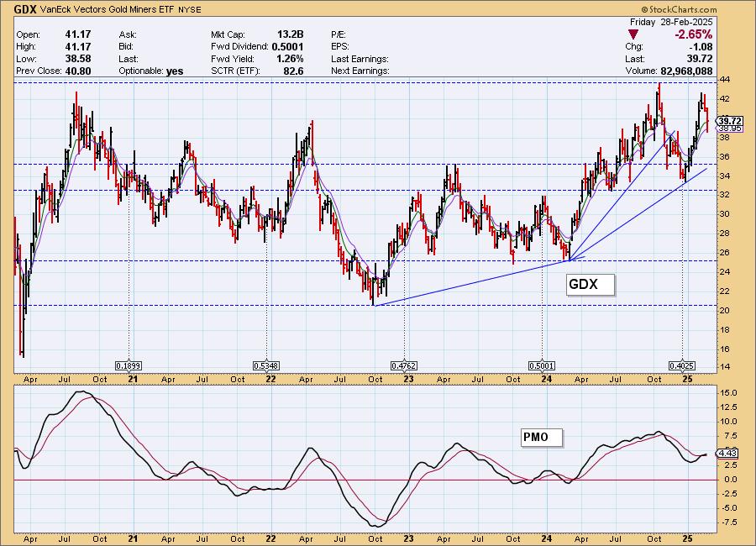The image size is (756, 546).
Task: Select the 0.4762 dividend marker
Action: click(x=403, y=366)
